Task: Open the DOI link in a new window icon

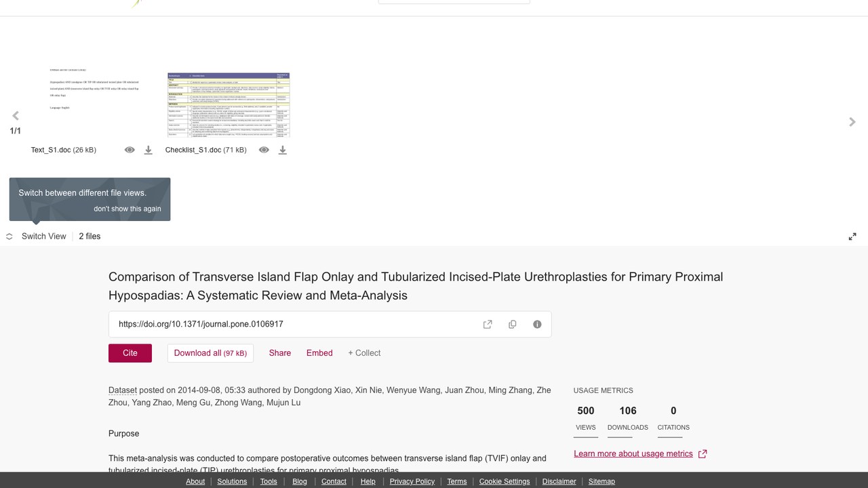Action: click(488, 324)
